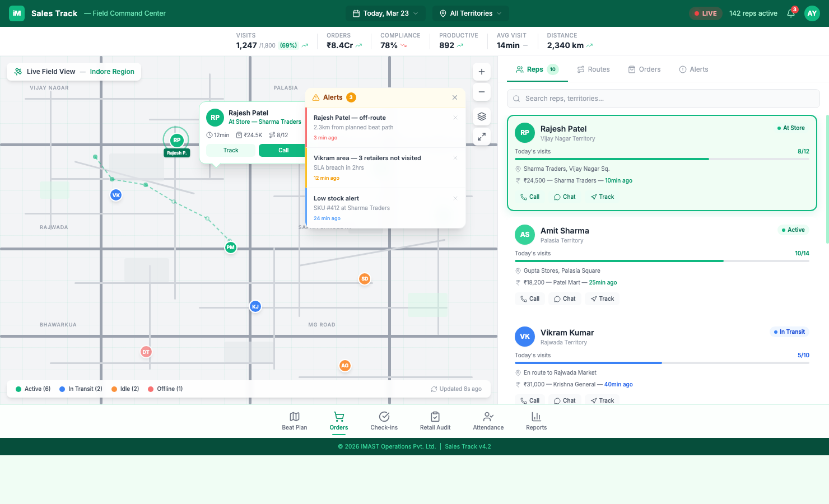Screen dimensions: 829x504
Task: Click the Retail Audit icon
Action: (x=435, y=417)
